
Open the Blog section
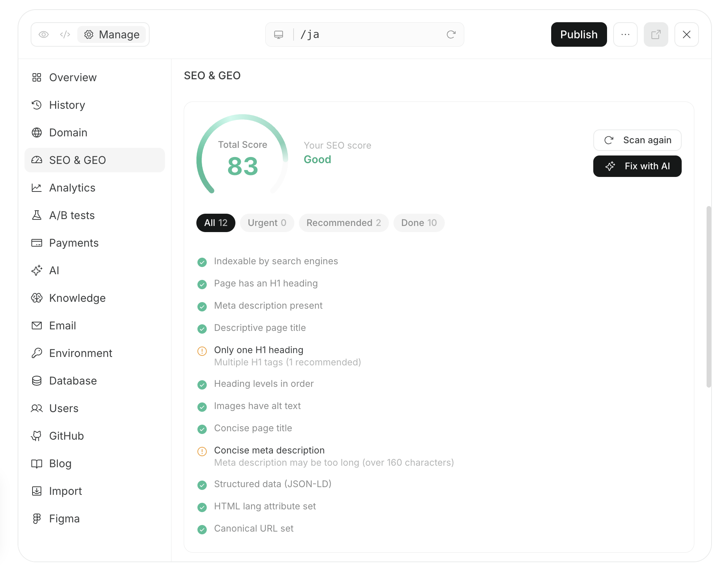tap(95, 463)
